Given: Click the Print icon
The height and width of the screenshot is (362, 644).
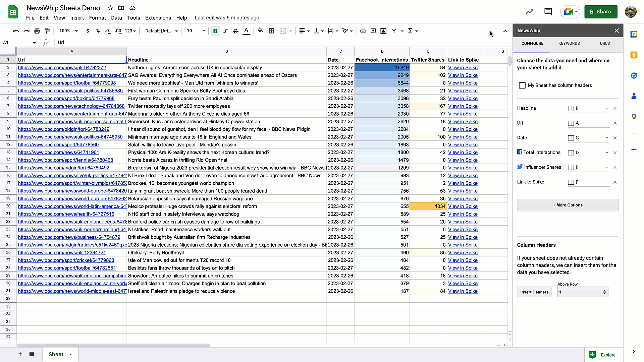Looking at the screenshot, I should click(37, 31).
